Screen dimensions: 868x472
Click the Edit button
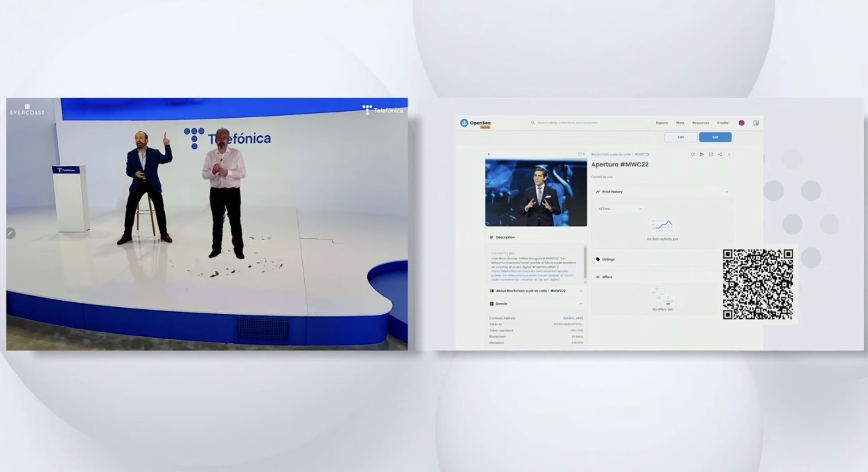(x=681, y=137)
